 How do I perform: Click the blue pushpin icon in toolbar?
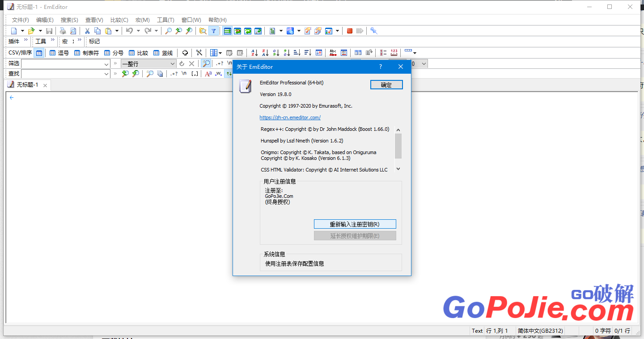coord(374,31)
